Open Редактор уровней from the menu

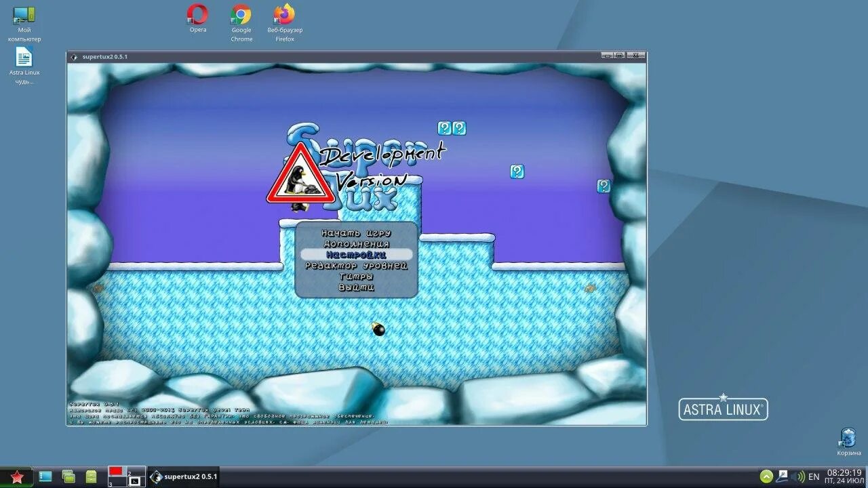356,265
